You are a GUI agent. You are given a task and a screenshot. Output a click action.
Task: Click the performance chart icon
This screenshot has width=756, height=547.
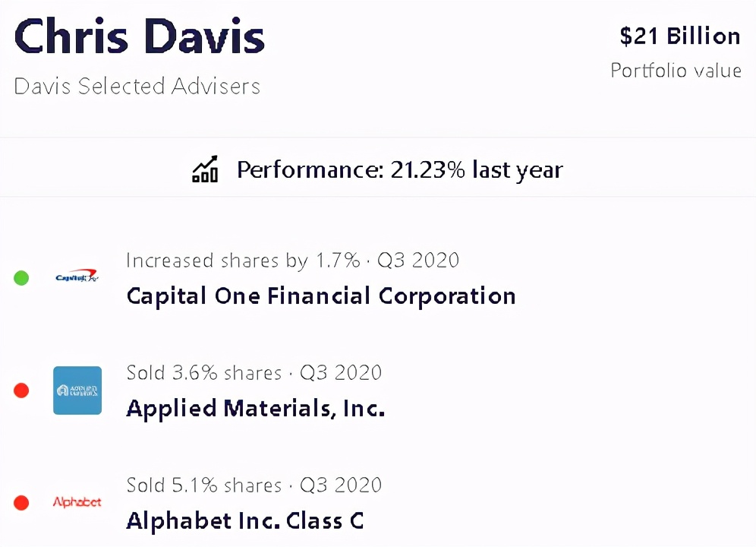[x=205, y=169]
